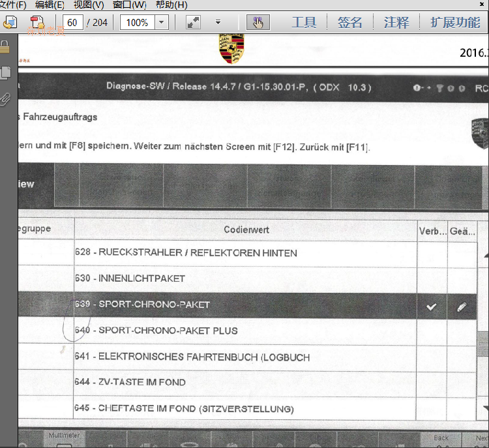Click the convert document icon in toolbar

[x=10, y=22]
